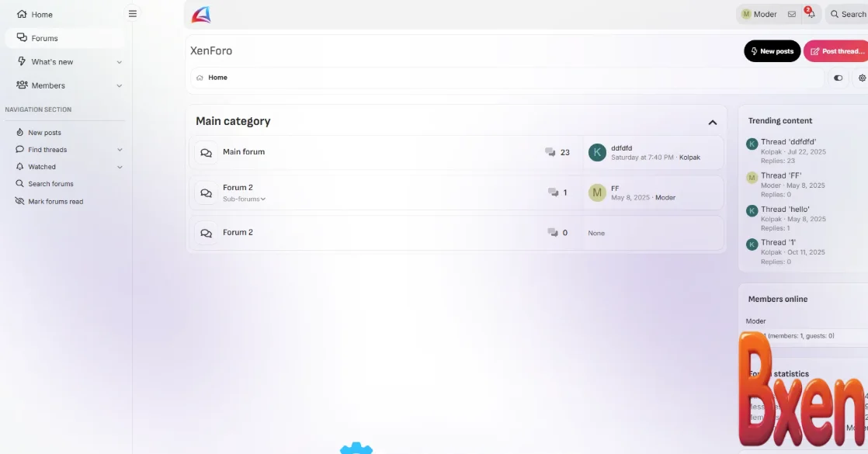Open the notifications bell icon
The width and height of the screenshot is (868, 454).
[x=811, y=14]
